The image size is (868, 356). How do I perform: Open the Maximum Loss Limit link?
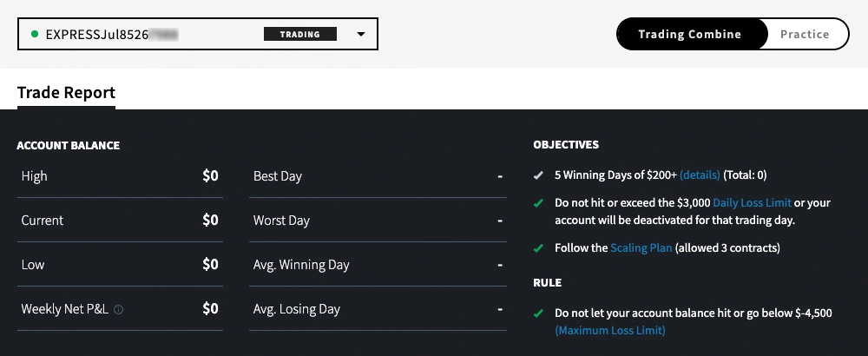(610, 330)
